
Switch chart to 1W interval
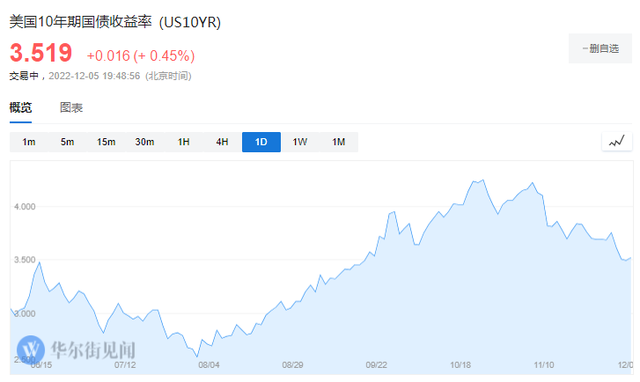click(300, 142)
